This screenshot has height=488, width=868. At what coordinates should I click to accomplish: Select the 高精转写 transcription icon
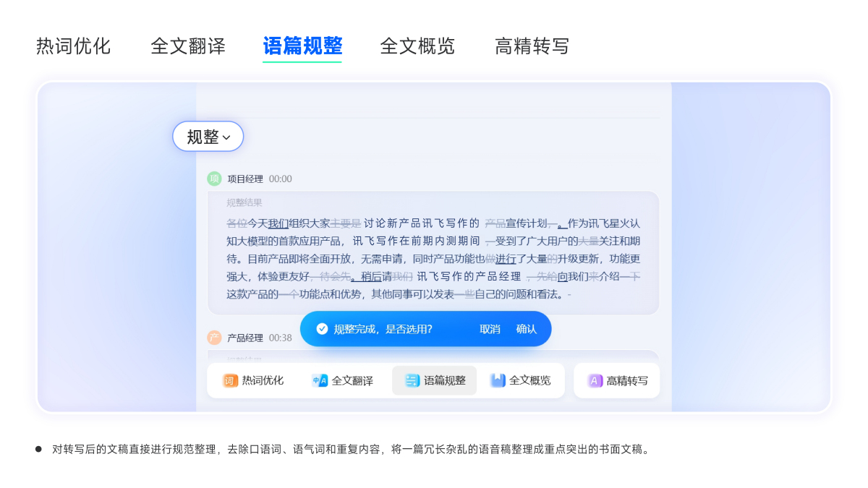pos(595,380)
